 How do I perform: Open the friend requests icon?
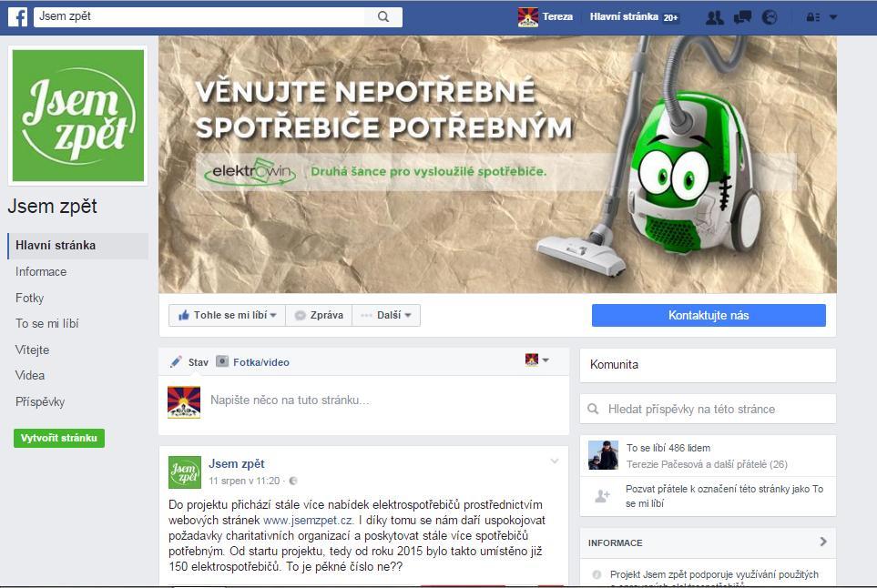tap(714, 17)
